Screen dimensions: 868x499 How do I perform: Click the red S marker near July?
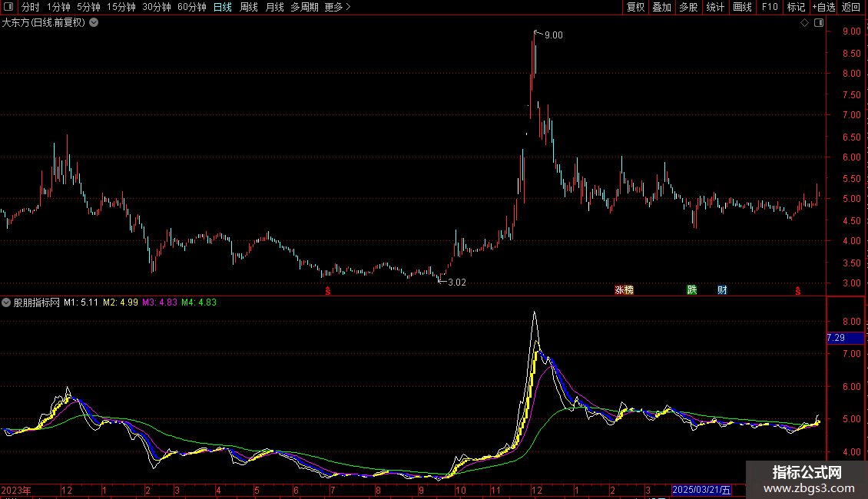point(328,291)
